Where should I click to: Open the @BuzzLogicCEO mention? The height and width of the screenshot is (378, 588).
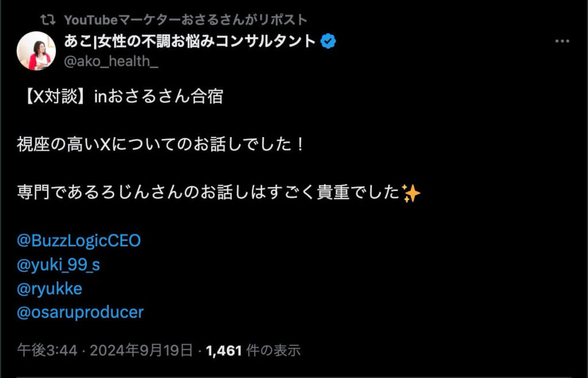pos(79,240)
